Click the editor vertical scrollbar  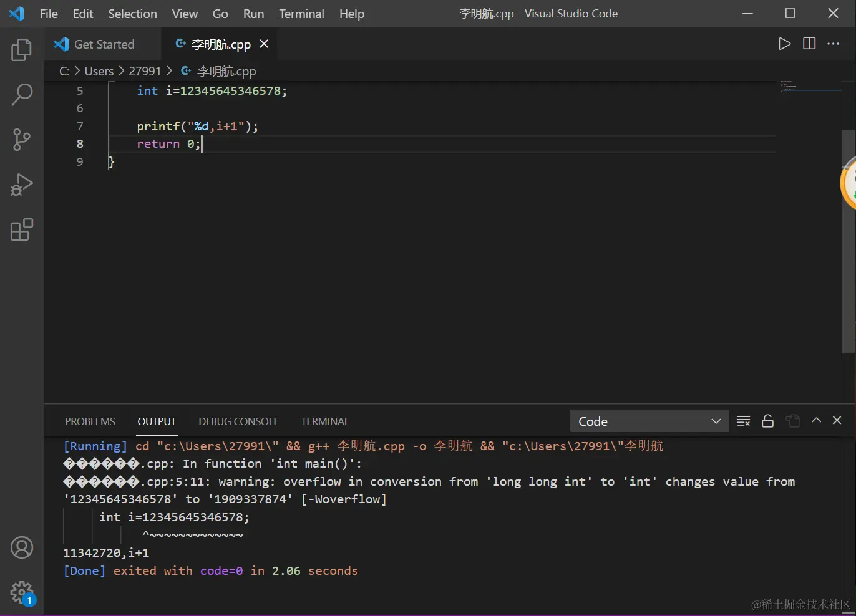(848, 242)
